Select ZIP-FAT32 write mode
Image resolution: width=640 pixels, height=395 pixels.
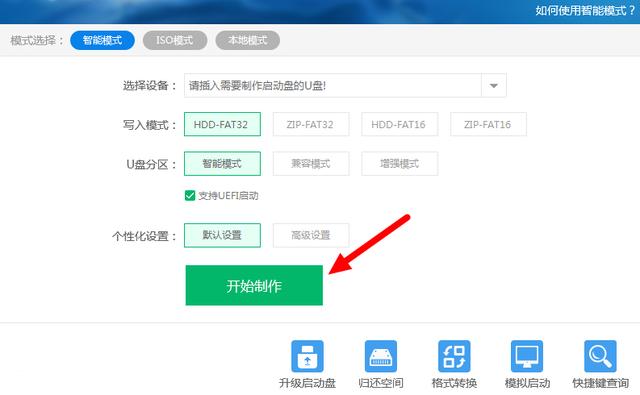pos(311,124)
